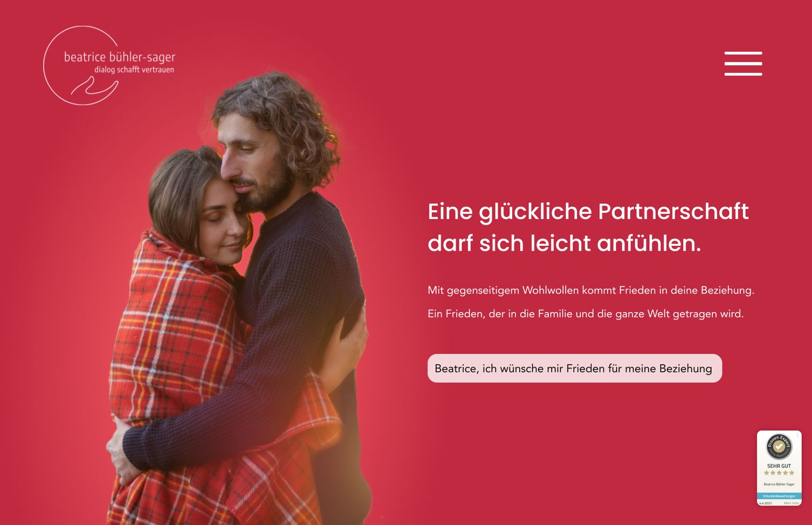This screenshot has height=525, width=812.
Task: Click the 4.4.2022 date in the widget
Action: point(766,503)
